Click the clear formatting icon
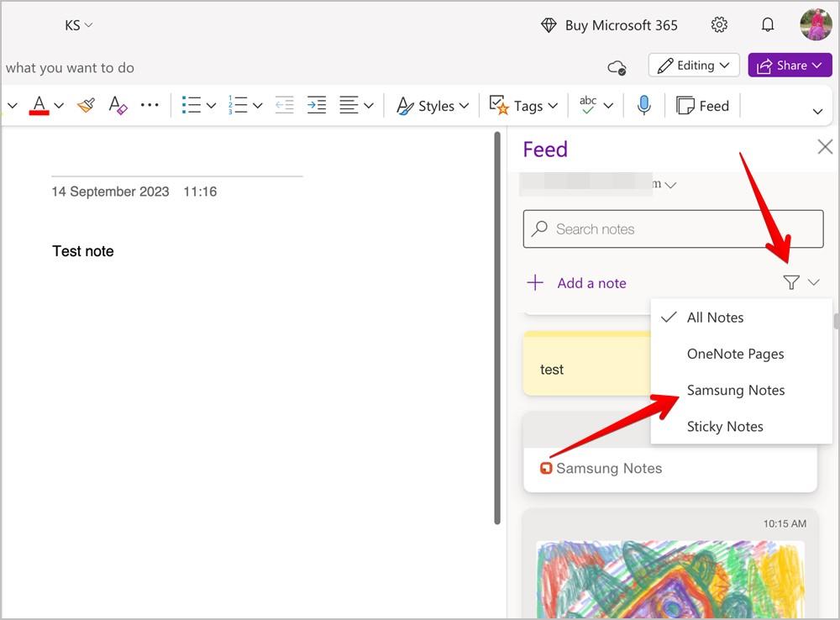 pos(118,105)
